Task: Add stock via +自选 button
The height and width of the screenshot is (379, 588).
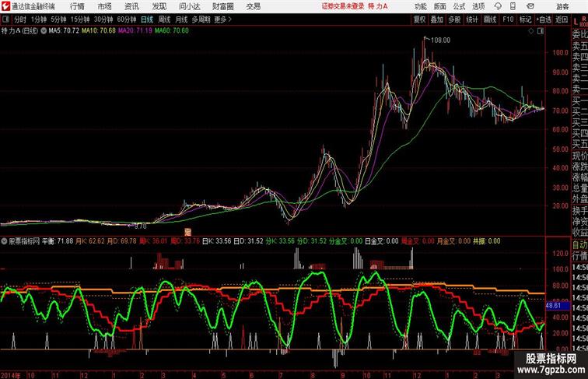Action: point(544,19)
